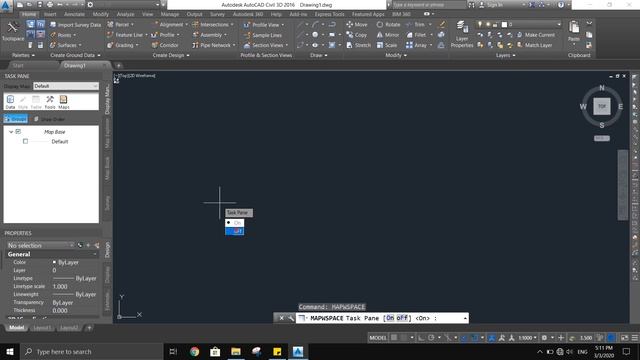Toggle the Map Base checkbox

18,132
